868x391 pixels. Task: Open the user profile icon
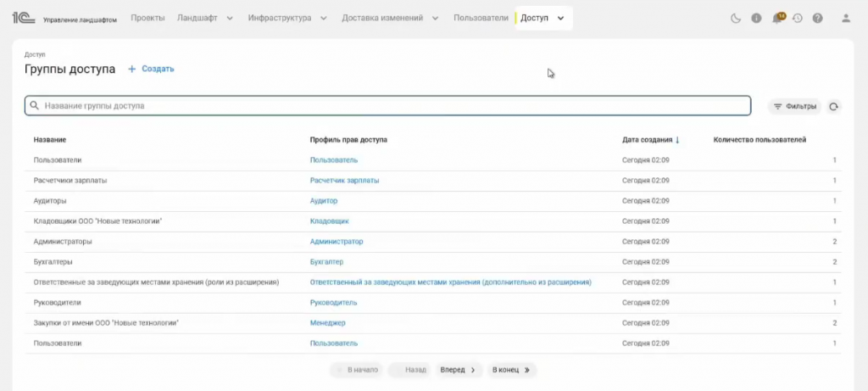coord(845,18)
